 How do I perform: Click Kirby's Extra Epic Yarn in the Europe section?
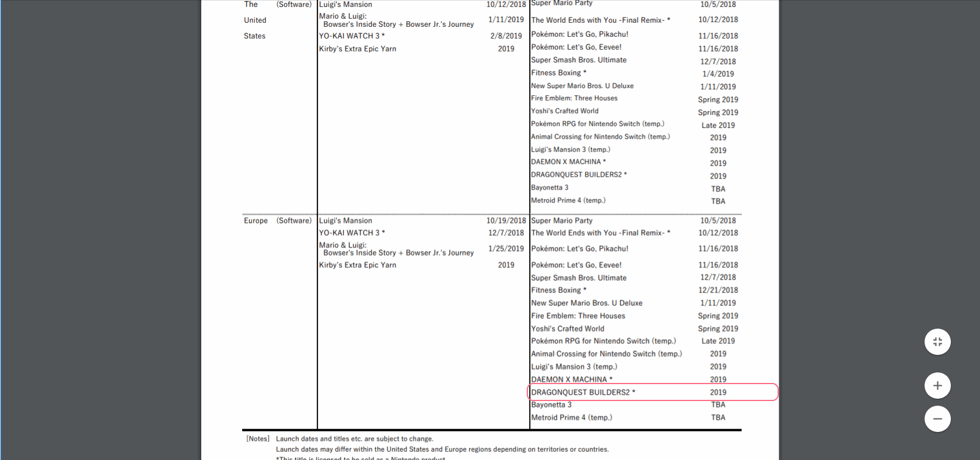click(x=358, y=266)
